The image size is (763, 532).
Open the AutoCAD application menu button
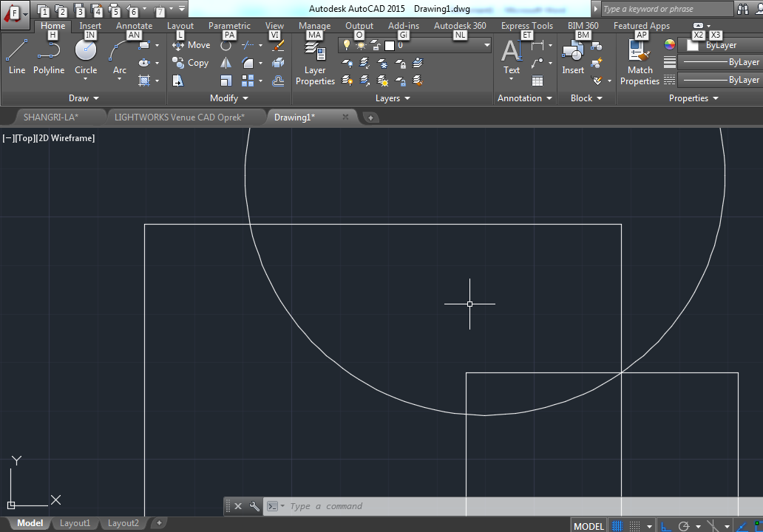(x=15, y=13)
